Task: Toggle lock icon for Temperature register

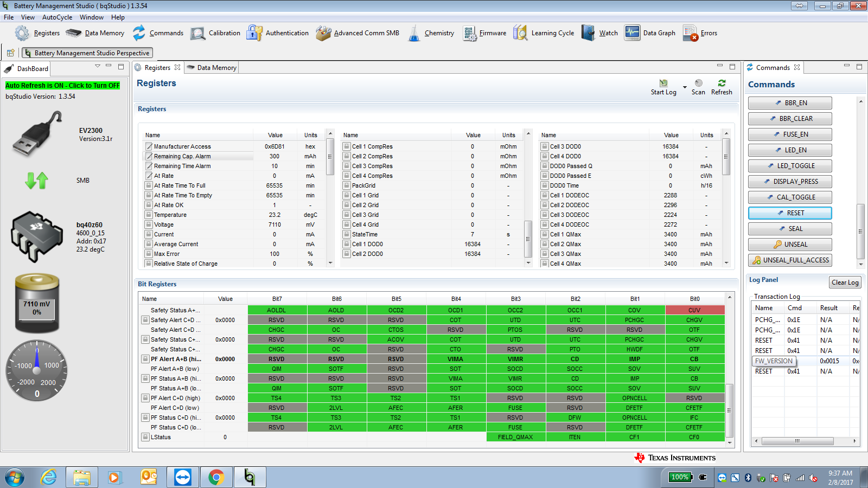Action: click(149, 215)
